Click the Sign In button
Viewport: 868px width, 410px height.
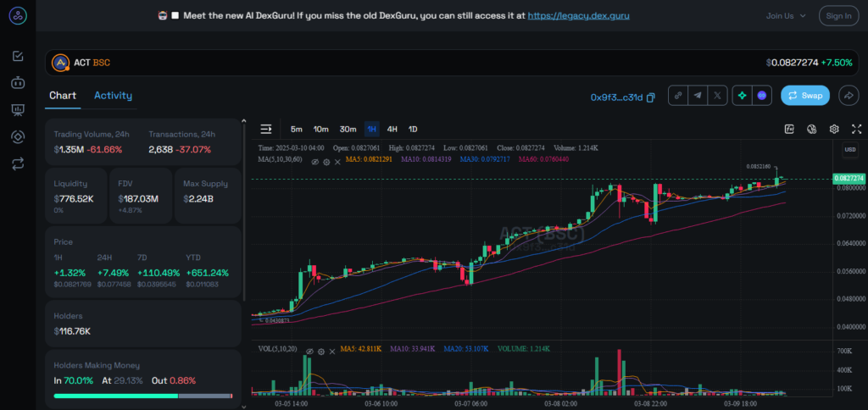point(838,15)
